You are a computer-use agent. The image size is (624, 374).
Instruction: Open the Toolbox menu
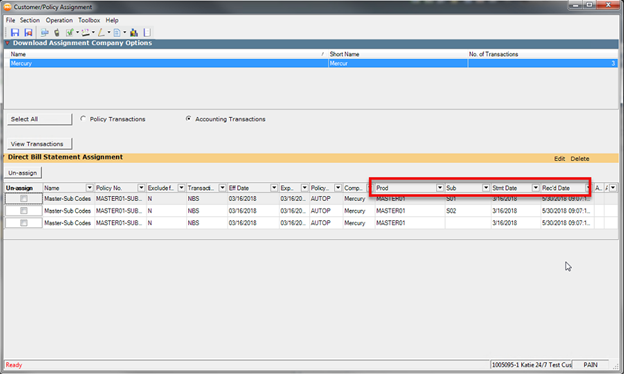pos(89,20)
